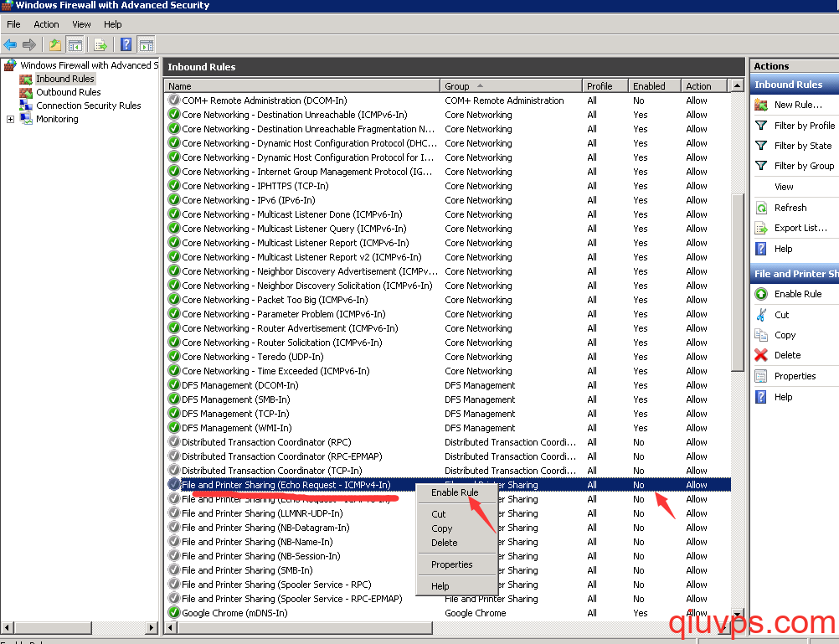
Task: Click the green status icon of DFS Management (SMB-In)
Action: coord(174,399)
